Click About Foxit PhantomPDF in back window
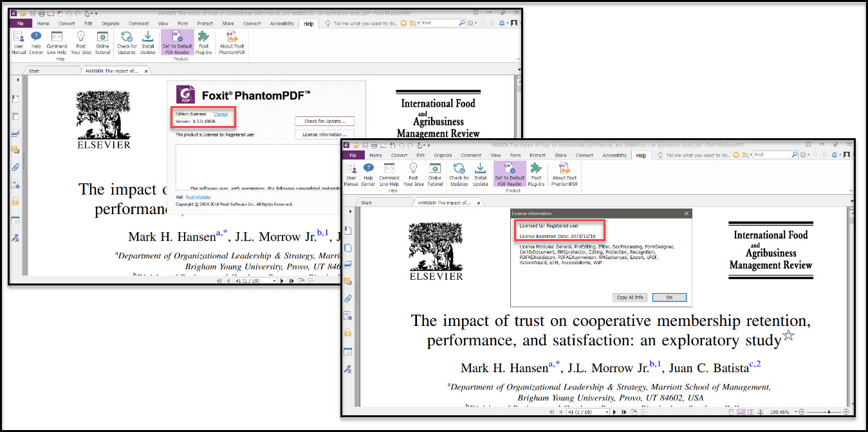Viewport: 868px width, 432px height. pos(232,42)
